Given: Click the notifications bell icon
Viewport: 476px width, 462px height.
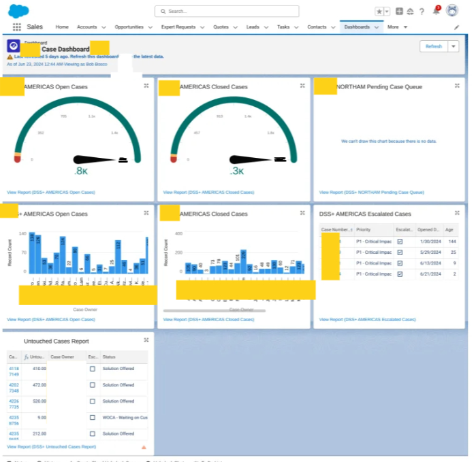Looking at the screenshot, I should point(437,11).
